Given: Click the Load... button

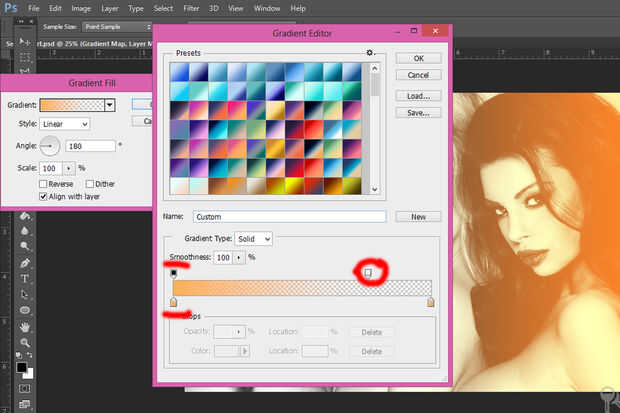Looking at the screenshot, I should (418, 96).
